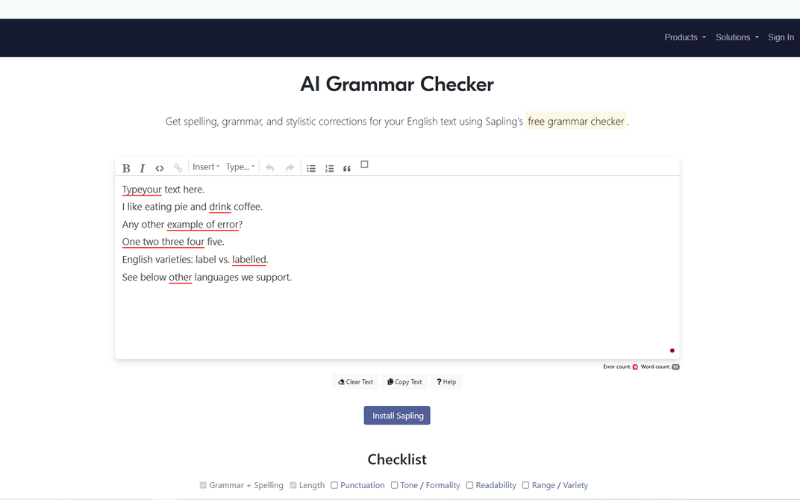Click underlined phrase 'example of error'
800x500 pixels.
(x=203, y=224)
